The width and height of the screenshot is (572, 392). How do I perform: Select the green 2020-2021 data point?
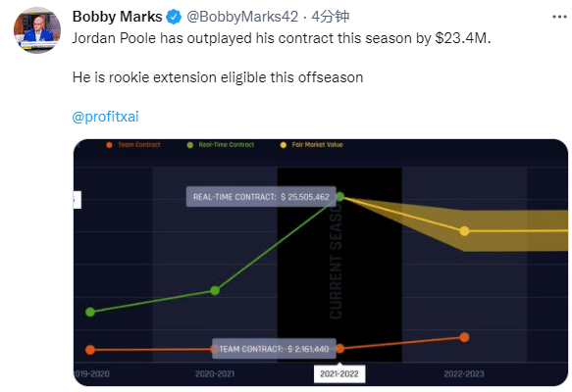click(x=215, y=290)
